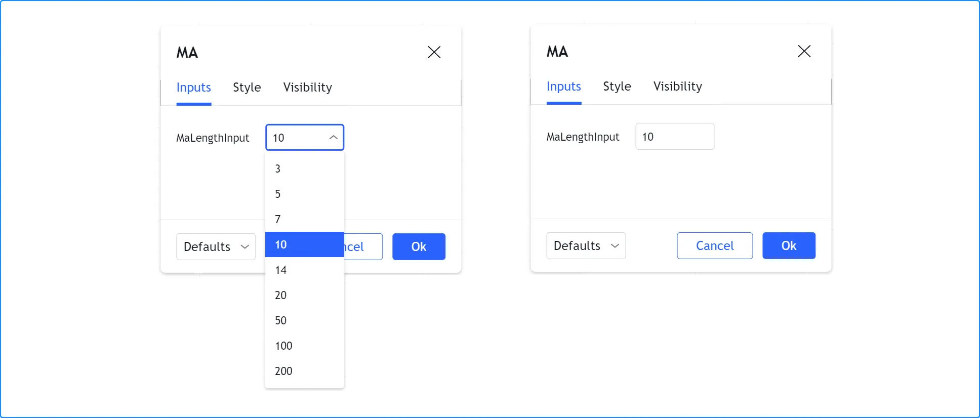Close the right MA dialog with X icon

pos(804,51)
